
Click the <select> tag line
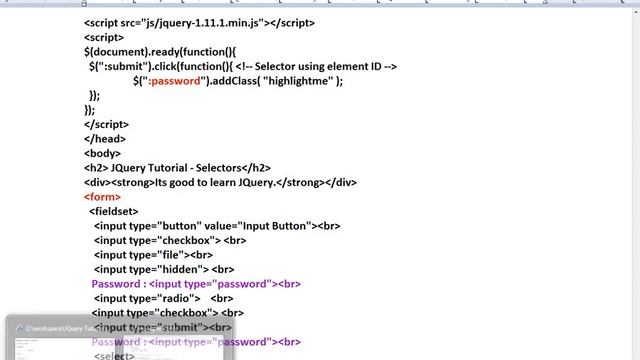pyautogui.click(x=114, y=356)
